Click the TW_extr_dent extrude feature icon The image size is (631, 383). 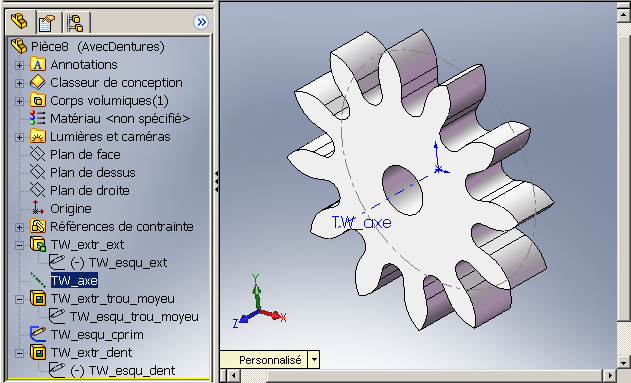coord(38,352)
